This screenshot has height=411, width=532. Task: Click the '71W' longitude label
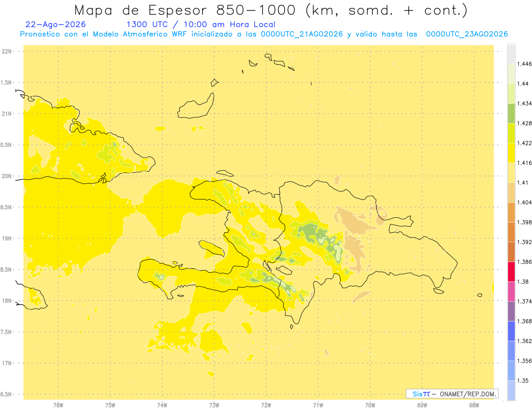coord(318,405)
